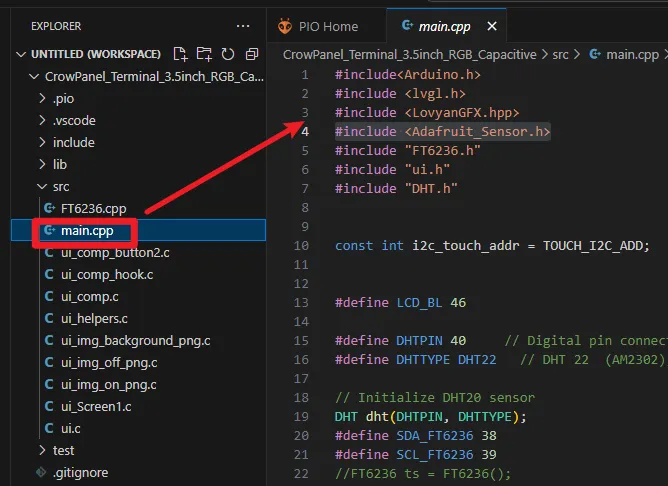Open the .gitignore file
The width and height of the screenshot is (668, 486).
[80, 472]
